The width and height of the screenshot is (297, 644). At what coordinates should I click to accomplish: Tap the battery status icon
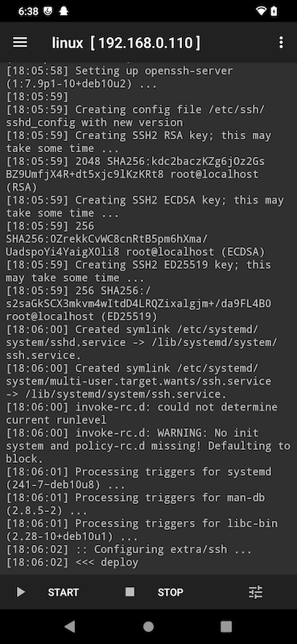coord(274,11)
